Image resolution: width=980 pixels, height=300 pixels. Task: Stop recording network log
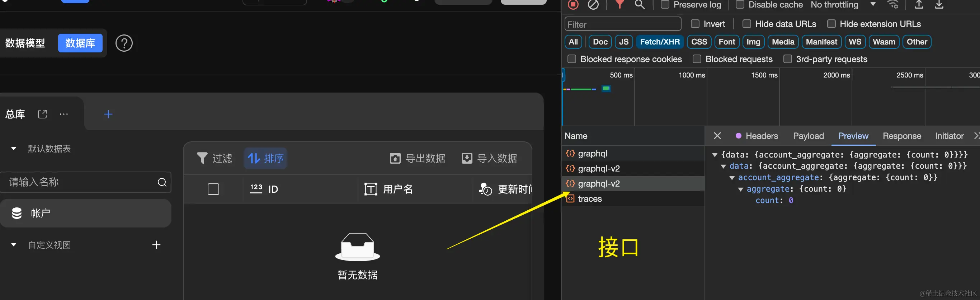573,5
